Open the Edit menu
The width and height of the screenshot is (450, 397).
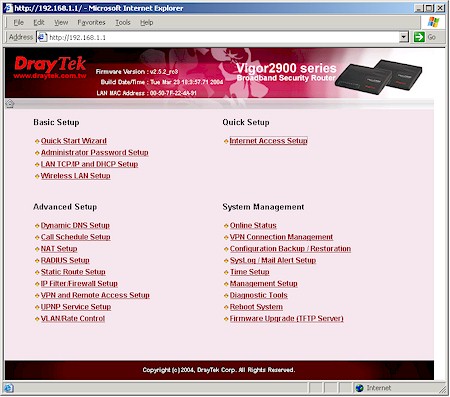(x=39, y=22)
